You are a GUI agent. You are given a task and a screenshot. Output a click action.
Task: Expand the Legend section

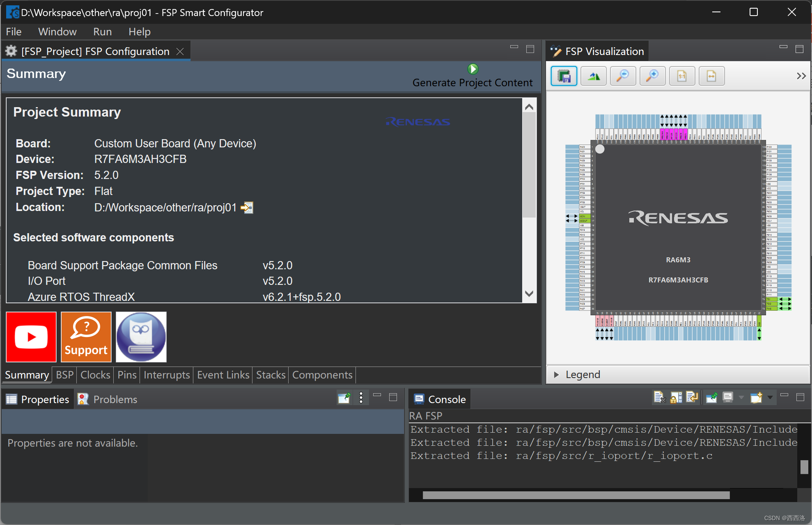click(x=556, y=374)
